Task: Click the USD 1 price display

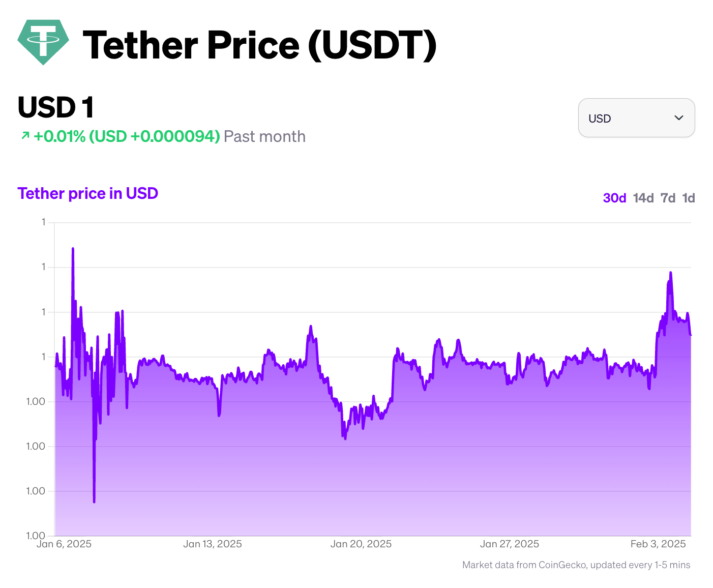Action: [55, 107]
